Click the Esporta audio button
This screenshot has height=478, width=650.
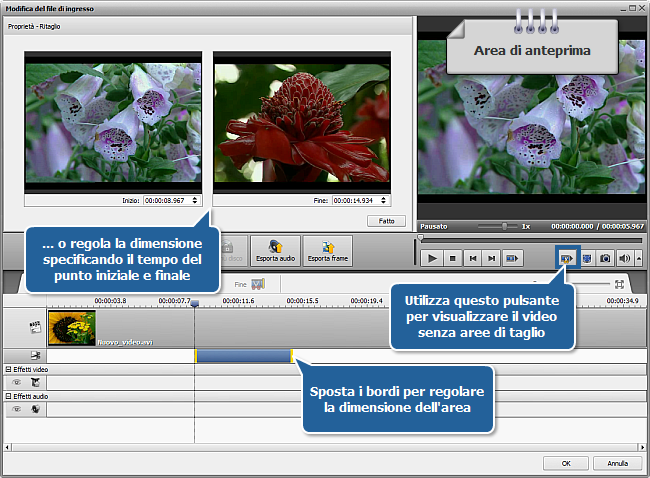pos(274,250)
